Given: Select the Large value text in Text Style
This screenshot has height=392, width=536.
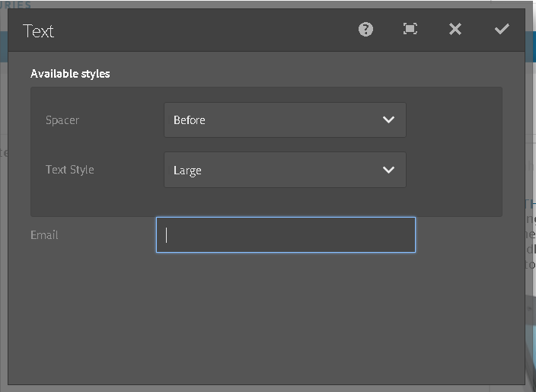Looking at the screenshot, I should [x=187, y=171].
